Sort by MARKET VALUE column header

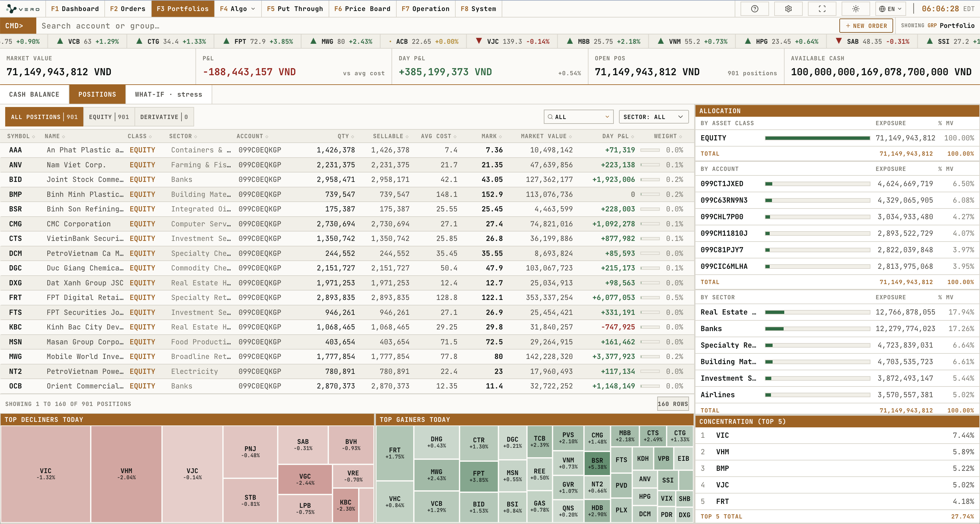[546, 136]
